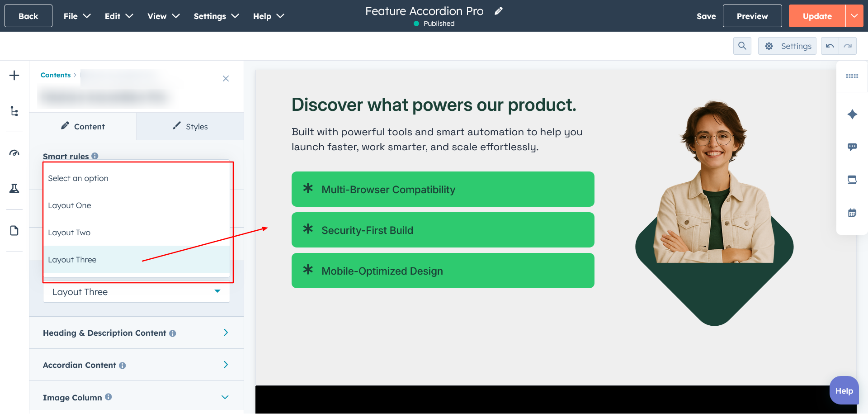Open the Layout Three combo box
This screenshot has width=868, height=414.
(x=136, y=292)
